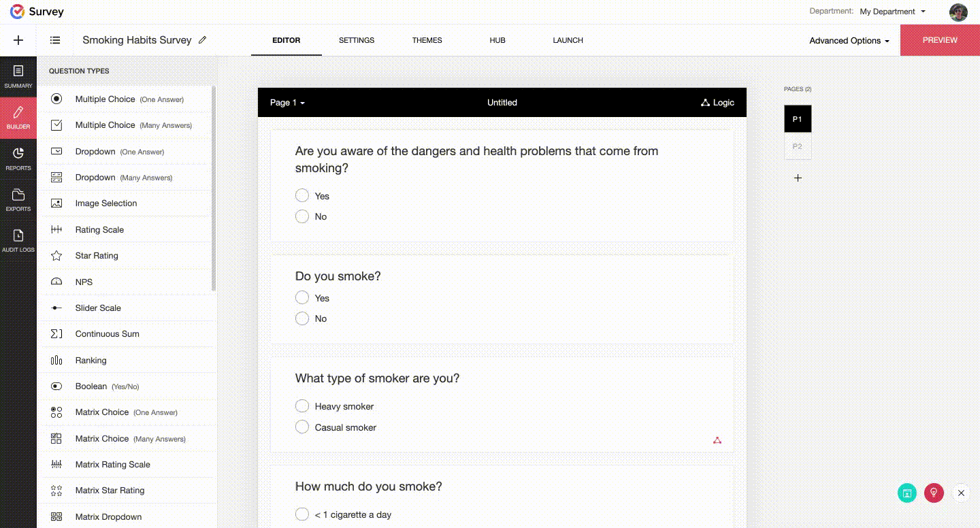
Task: Select the P2 page thumbnail
Action: click(x=798, y=146)
